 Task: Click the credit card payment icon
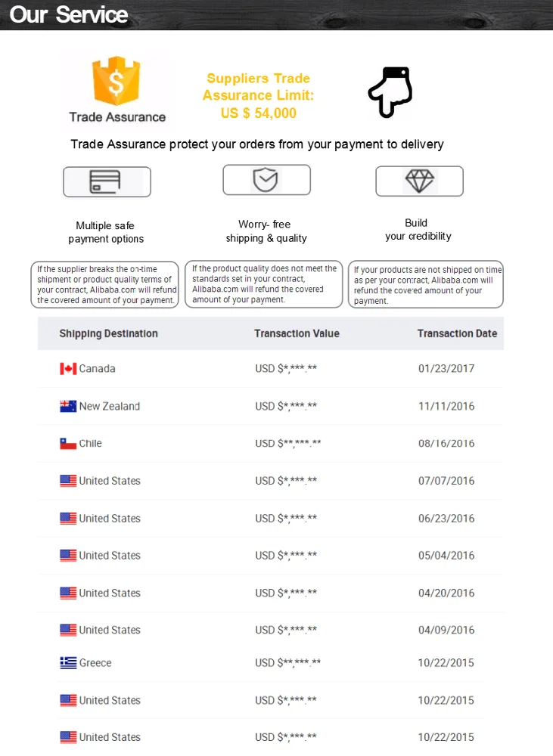click(x=107, y=182)
